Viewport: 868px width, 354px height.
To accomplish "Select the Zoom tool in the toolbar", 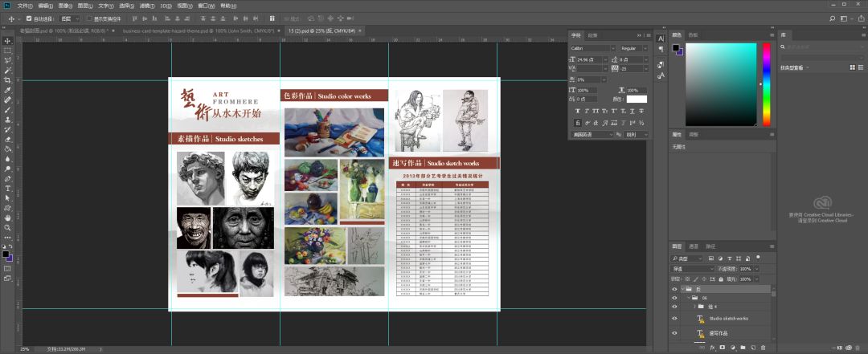I will coord(7,227).
